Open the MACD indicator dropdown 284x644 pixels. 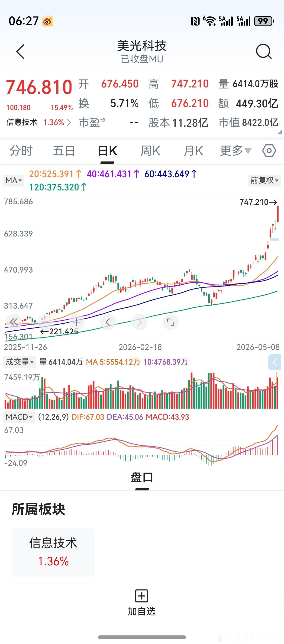(19, 417)
